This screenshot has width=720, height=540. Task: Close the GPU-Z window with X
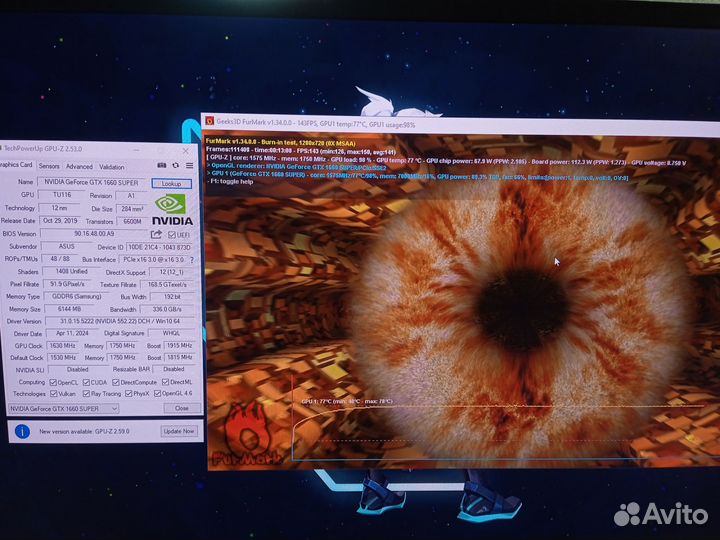(x=186, y=151)
